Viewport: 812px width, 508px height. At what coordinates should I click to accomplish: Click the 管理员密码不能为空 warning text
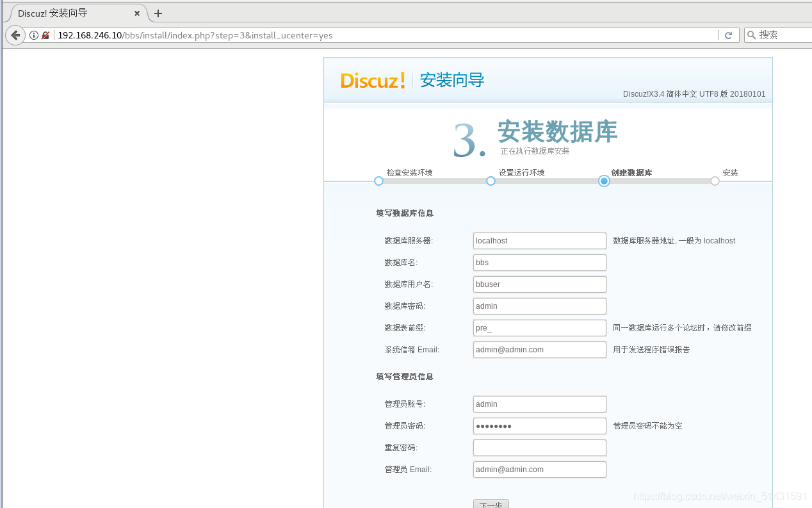click(647, 426)
